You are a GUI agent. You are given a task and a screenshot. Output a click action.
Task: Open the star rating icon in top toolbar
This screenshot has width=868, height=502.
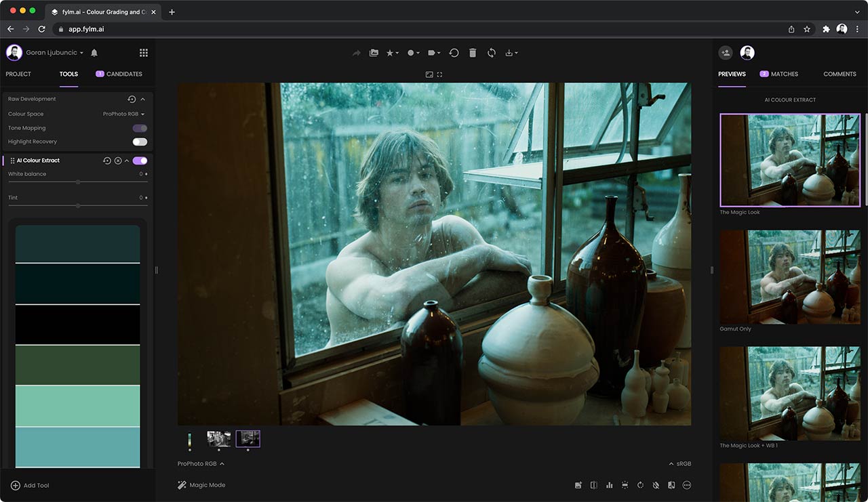[x=391, y=52]
